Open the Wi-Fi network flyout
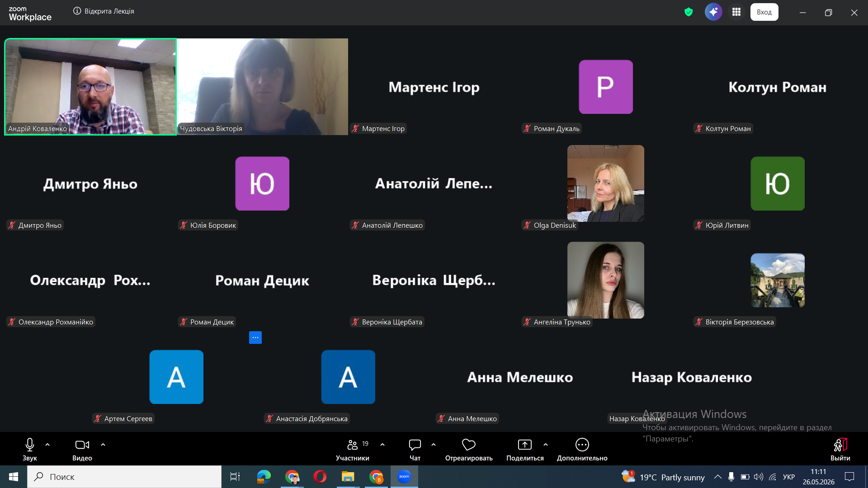The image size is (868, 488). click(773, 477)
